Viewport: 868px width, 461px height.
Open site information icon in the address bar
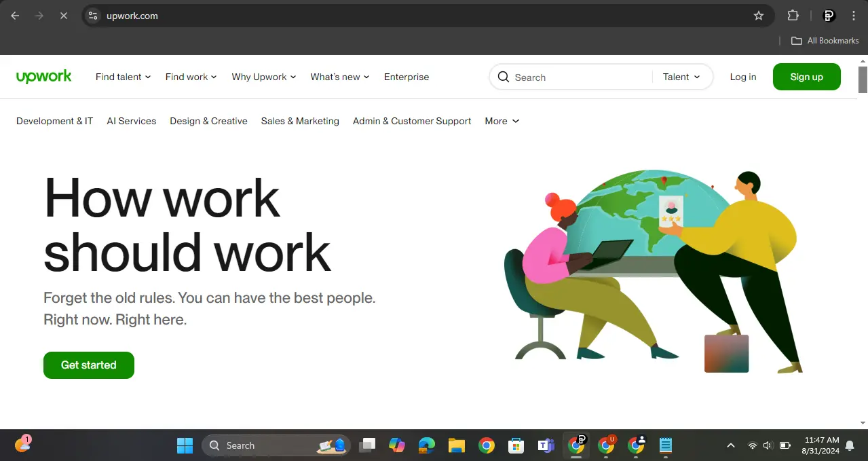pos(93,16)
